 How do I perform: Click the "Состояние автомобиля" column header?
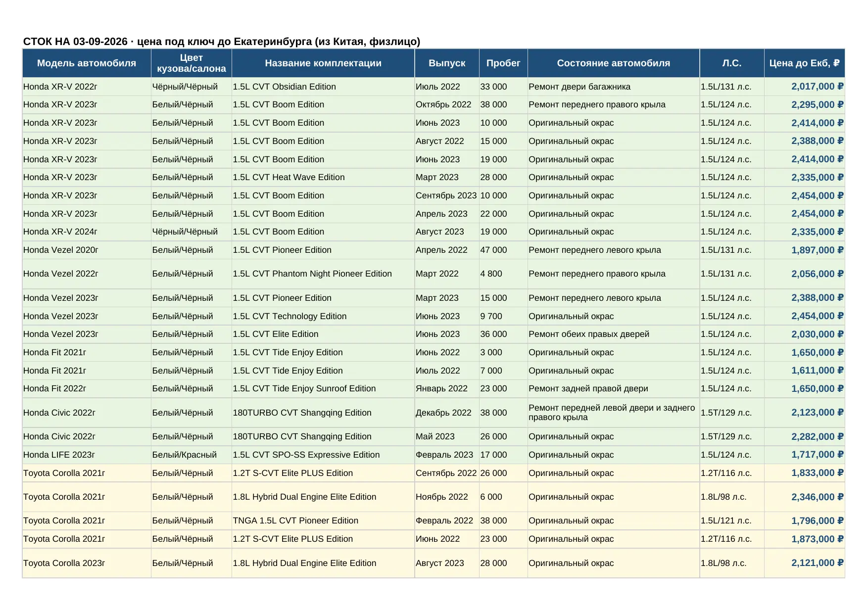coord(614,63)
